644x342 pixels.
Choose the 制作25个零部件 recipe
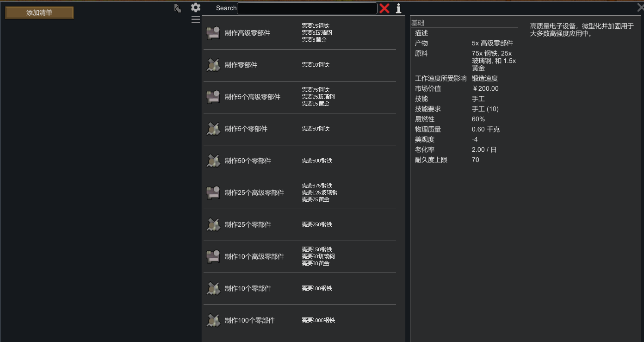click(x=248, y=225)
